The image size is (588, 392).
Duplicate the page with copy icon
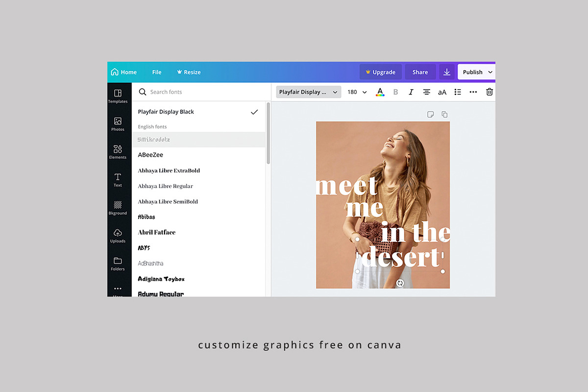444,115
